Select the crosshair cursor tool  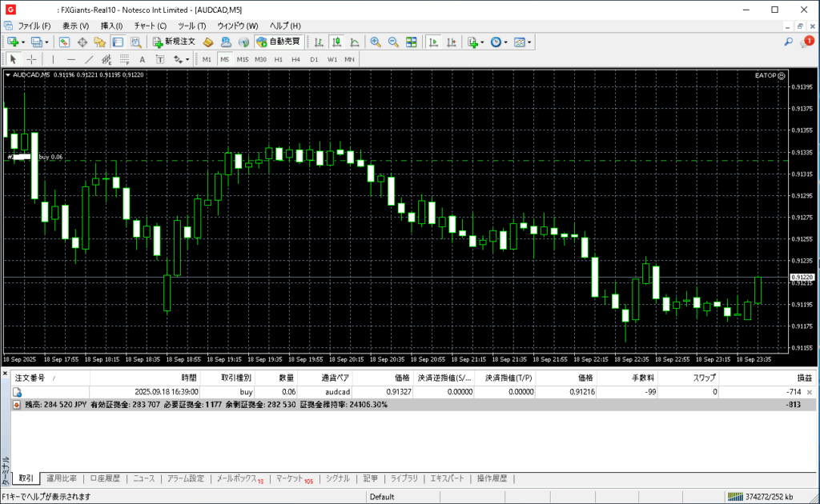tap(32, 59)
